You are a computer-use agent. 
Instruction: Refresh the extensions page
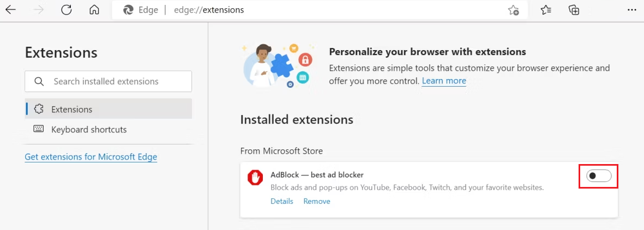[67, 10]
